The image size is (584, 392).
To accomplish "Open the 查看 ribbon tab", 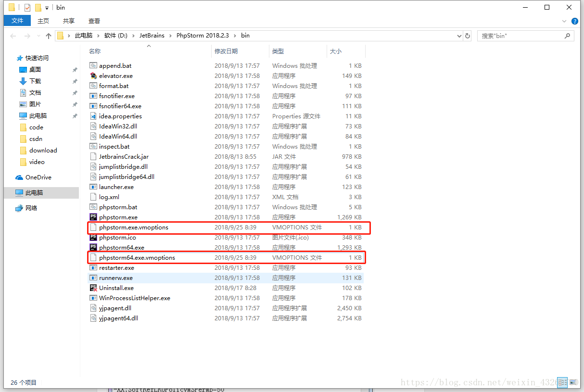I will click(x=94, y=21).
